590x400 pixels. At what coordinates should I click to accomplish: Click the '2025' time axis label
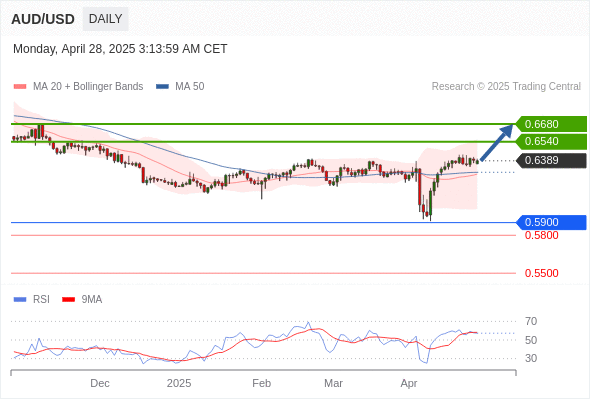point(179,383)
